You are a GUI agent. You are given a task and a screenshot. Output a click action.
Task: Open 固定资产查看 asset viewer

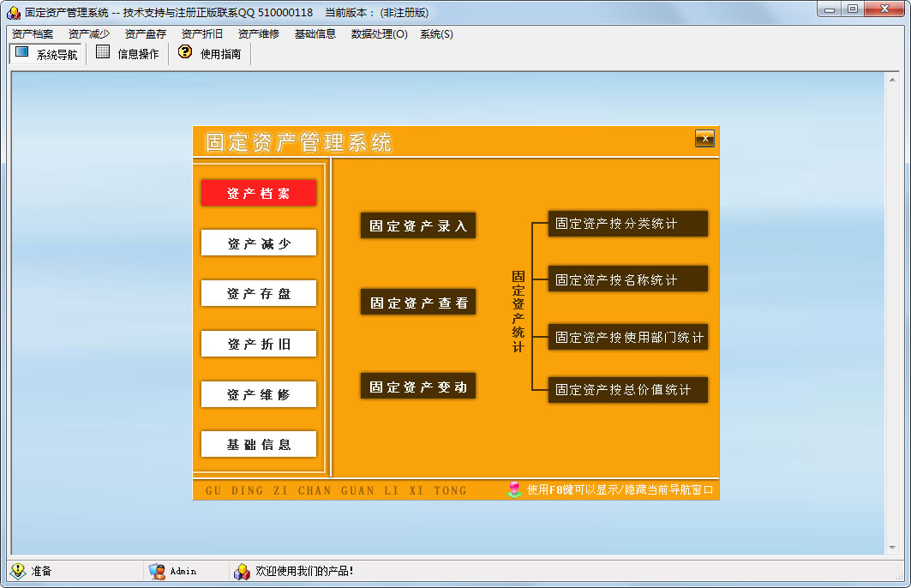point(418,303)
